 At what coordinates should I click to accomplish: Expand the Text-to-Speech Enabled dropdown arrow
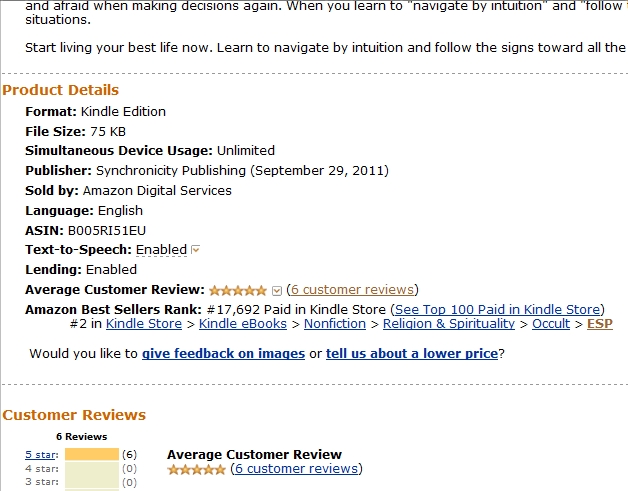pos(195,250)
